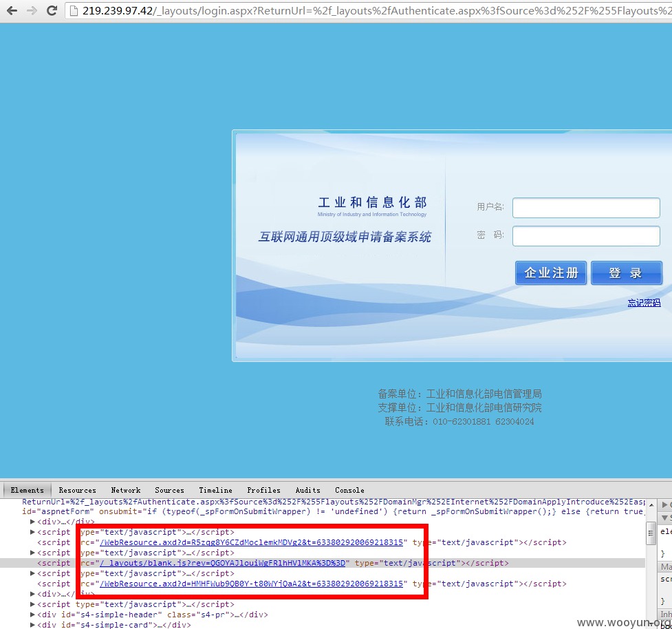Screen dimensions: 672x629
Task: Open the Profiles tab in DevTools
Action: click(x=263, y=490)
